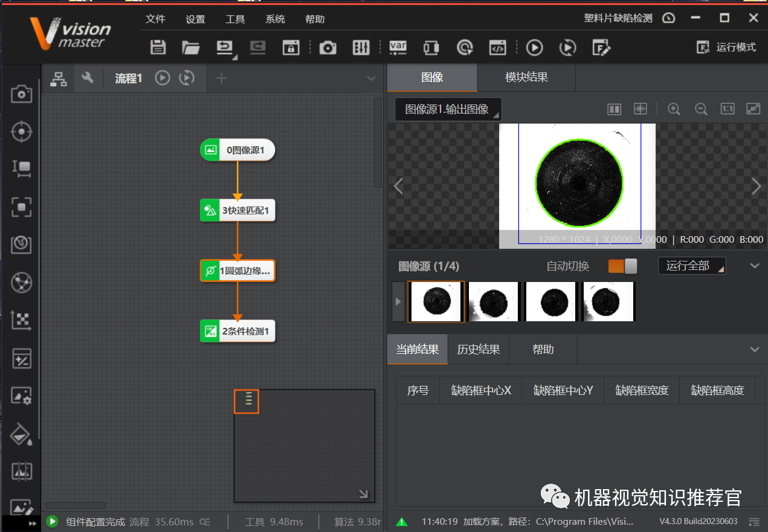Select the color processing bucket tool
This screenshot has height=532, width=768.
(22, 434)
